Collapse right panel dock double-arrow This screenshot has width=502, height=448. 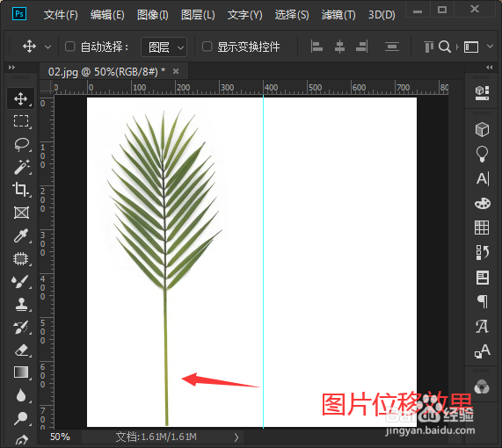[x=489, y=67]
